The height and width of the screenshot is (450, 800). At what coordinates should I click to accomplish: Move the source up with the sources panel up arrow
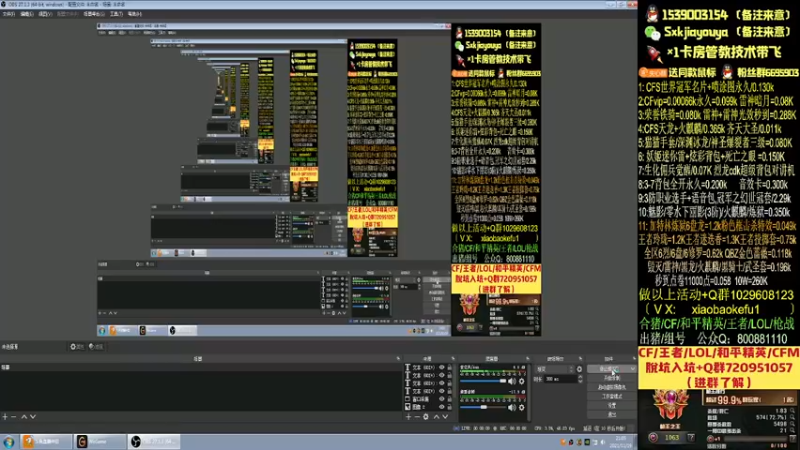[436, 417]
